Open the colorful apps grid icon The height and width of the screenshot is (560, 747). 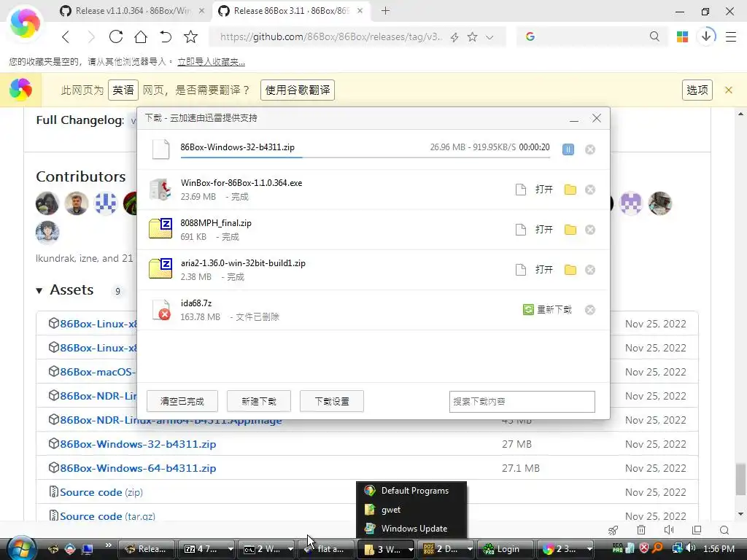click(682, 36)
